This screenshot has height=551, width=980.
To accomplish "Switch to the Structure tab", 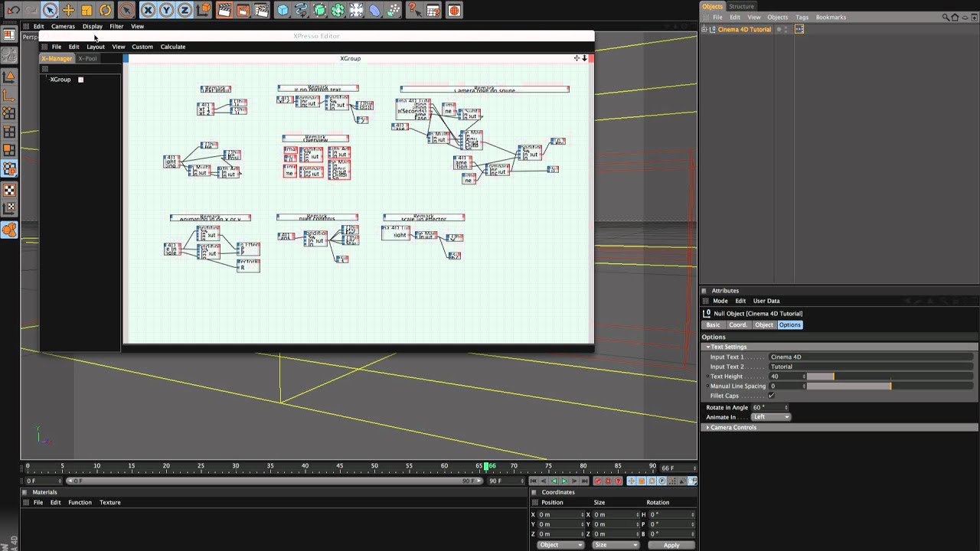I will coord(741,6).
